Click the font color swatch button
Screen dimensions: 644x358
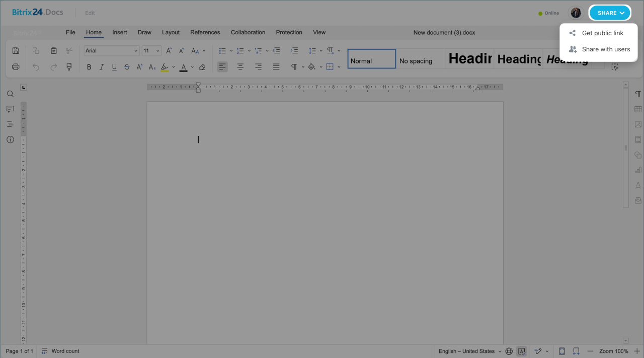184,67
